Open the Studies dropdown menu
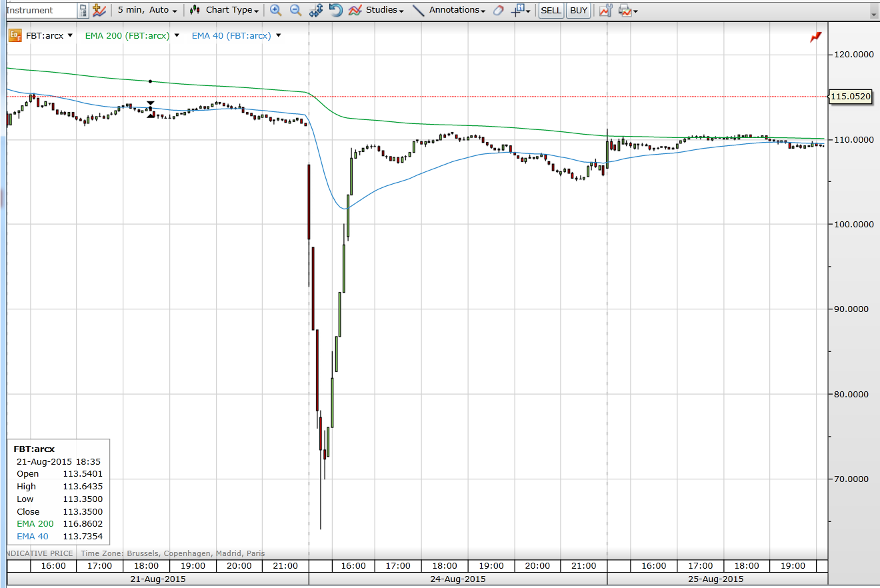This screenshot has width=880, height=588. [x=385, y=10]
